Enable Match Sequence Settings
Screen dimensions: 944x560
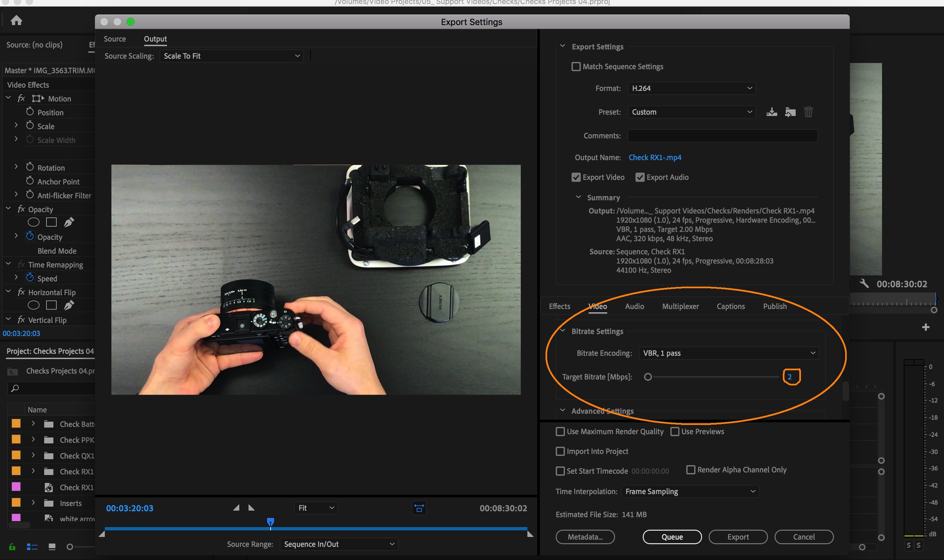coord(576,67)
